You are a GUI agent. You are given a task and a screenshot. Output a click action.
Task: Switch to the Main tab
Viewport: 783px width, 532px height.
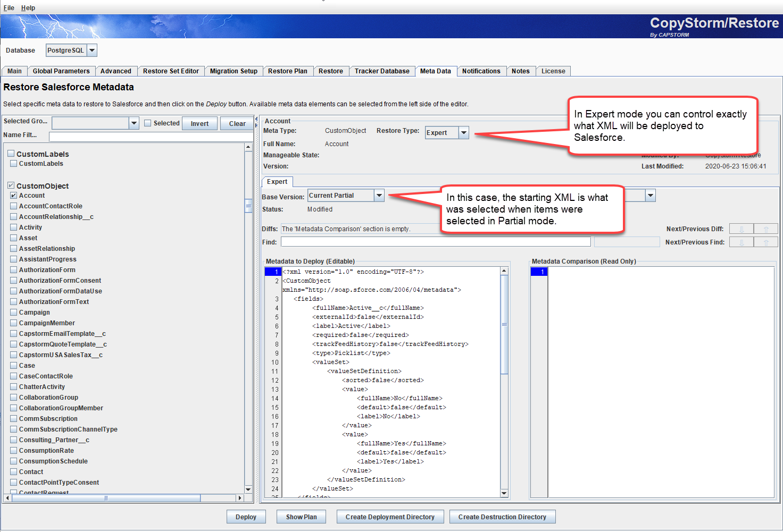pyautogui.click(x=14, y=71)
